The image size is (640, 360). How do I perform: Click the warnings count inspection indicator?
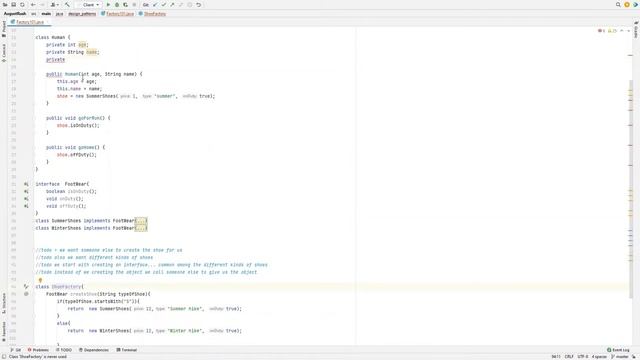[x=612, y=31]
